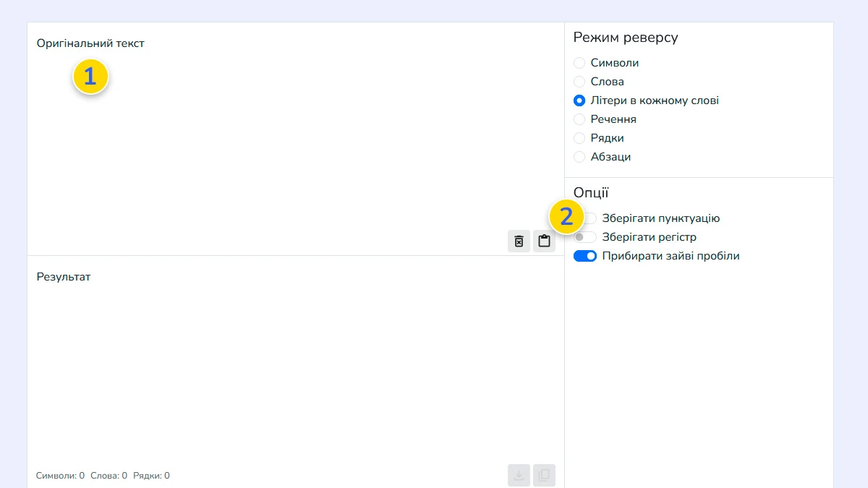Viewport: 868px width, 488px height.
Task: Click the download result icon
Action: click(x=519, y=475)
